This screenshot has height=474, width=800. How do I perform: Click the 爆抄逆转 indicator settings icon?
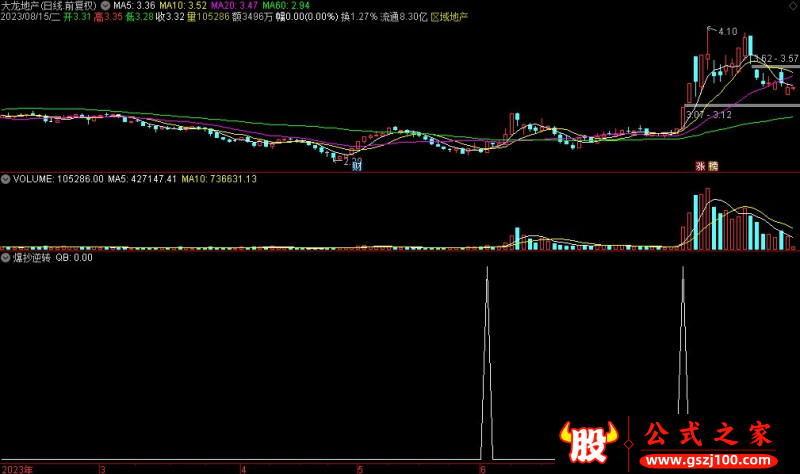tap(7, 257)
